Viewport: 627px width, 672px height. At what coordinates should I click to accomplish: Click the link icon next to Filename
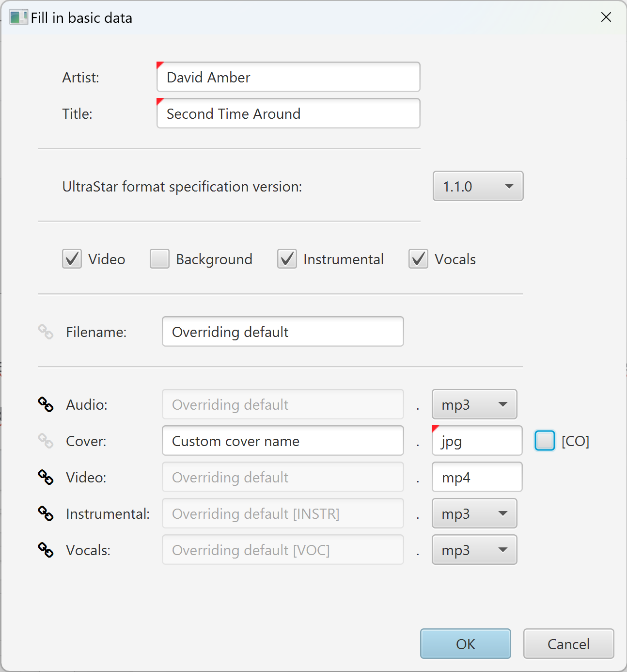pos(46,332)
